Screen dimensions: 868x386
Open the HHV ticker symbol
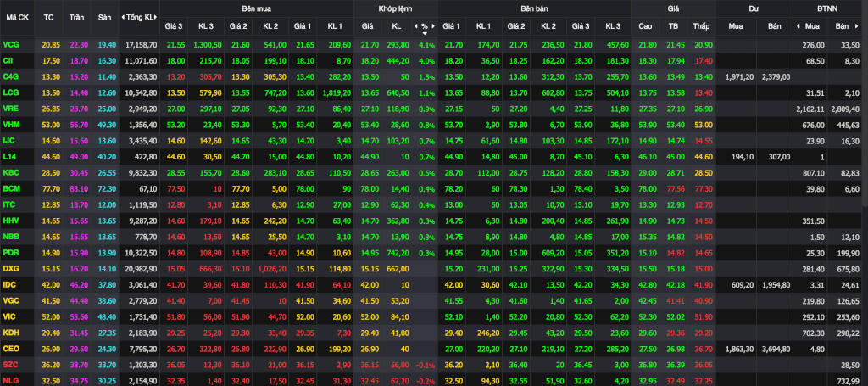click(x=11, y=221)
